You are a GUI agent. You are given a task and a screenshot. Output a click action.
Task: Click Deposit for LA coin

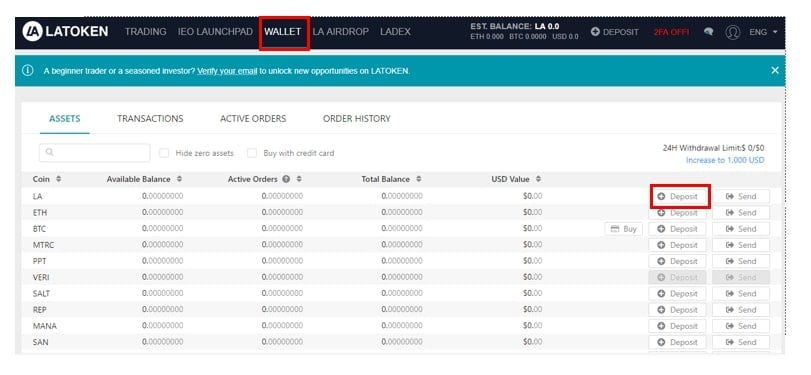(677, 197)
